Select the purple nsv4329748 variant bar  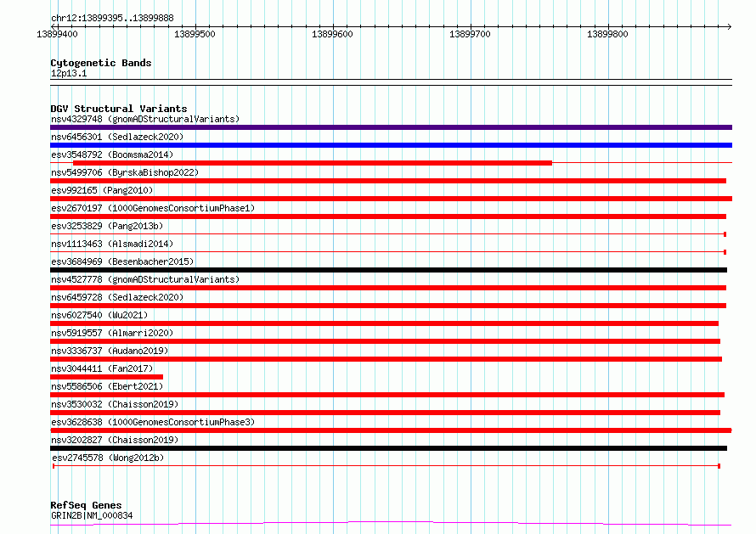pos(391,127)
